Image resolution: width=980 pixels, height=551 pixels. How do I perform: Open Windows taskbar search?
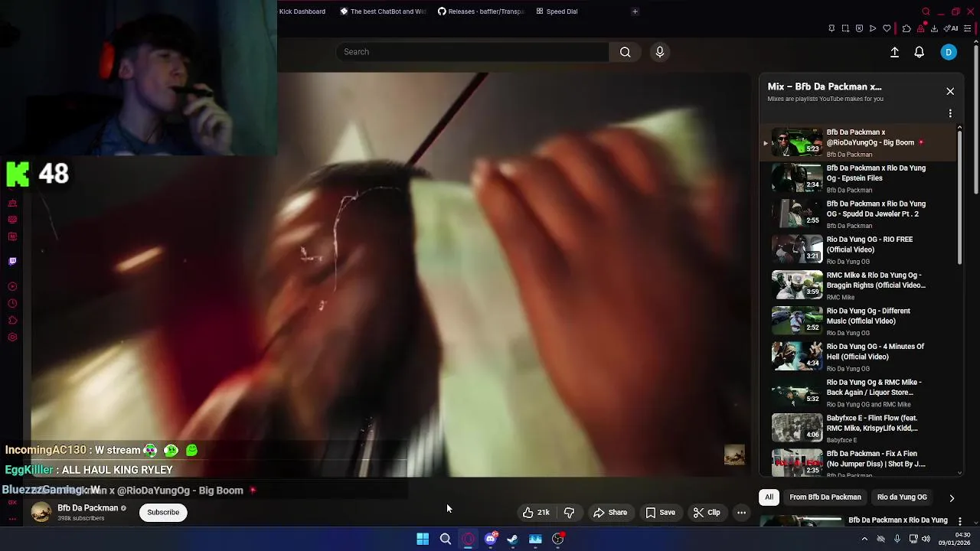[445, 539]
